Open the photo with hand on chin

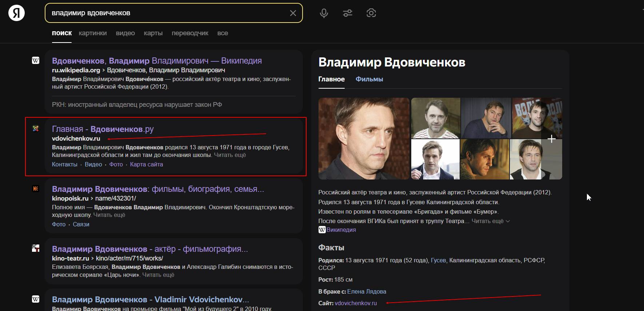(x=486, y=118)
